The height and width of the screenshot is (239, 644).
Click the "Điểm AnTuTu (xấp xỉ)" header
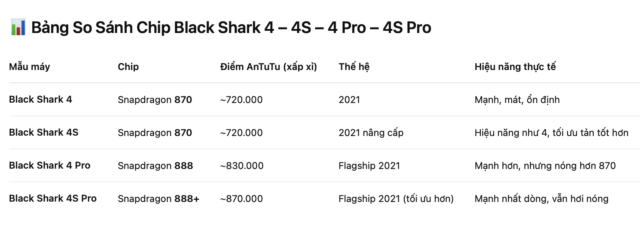tap(268, 67)
